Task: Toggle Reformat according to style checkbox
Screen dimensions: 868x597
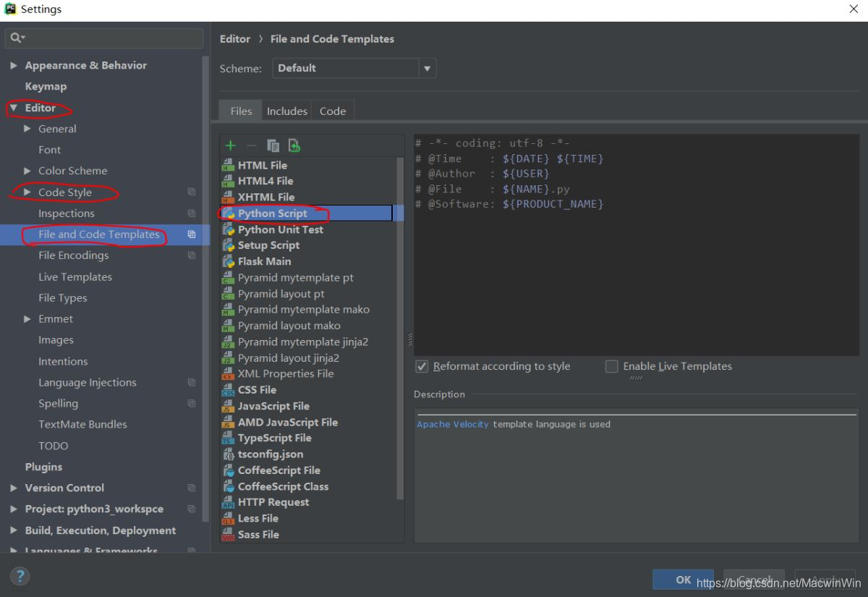Action: (422, 366)
